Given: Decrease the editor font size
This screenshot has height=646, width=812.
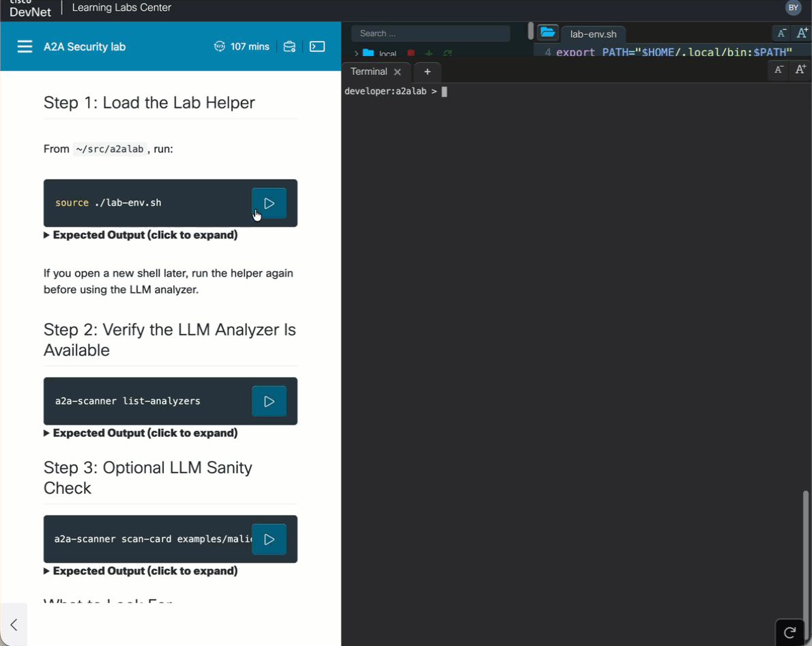Looking at the screenshot, I should 781,33.
